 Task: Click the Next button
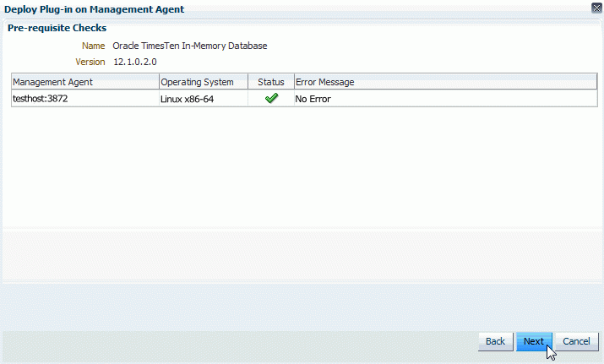pos(534,342)
